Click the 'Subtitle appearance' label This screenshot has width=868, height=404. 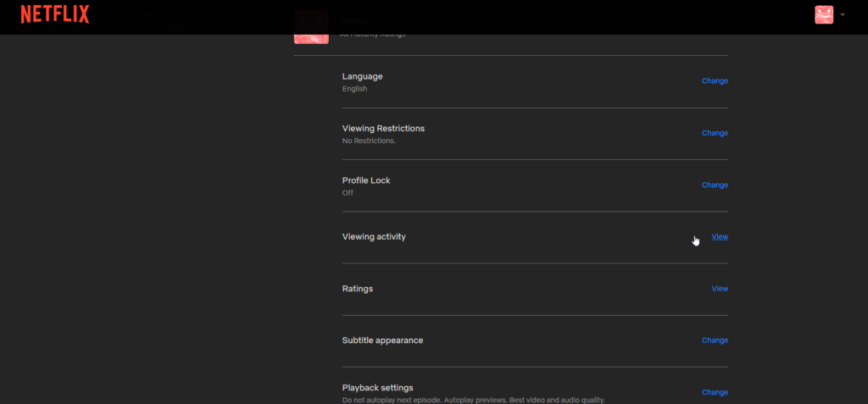click(x=382, y=340)
